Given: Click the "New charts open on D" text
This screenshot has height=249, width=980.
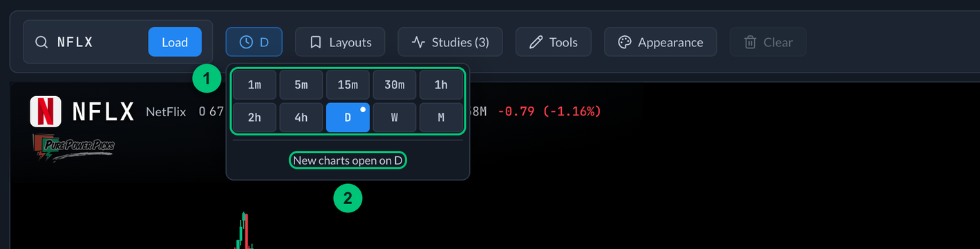Looking at the screenshot, I should pyautogui.click(x=348, y=160).
